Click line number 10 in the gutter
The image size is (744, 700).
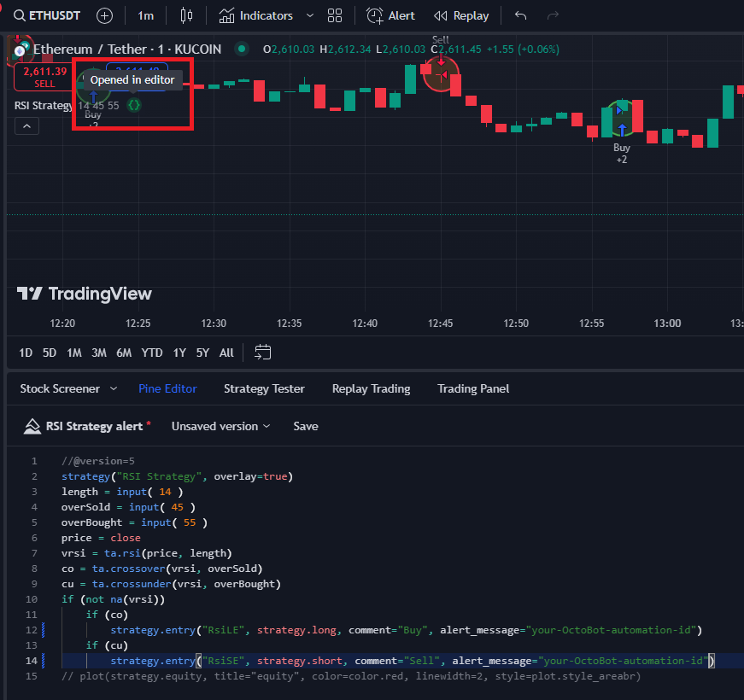point(32,599)
